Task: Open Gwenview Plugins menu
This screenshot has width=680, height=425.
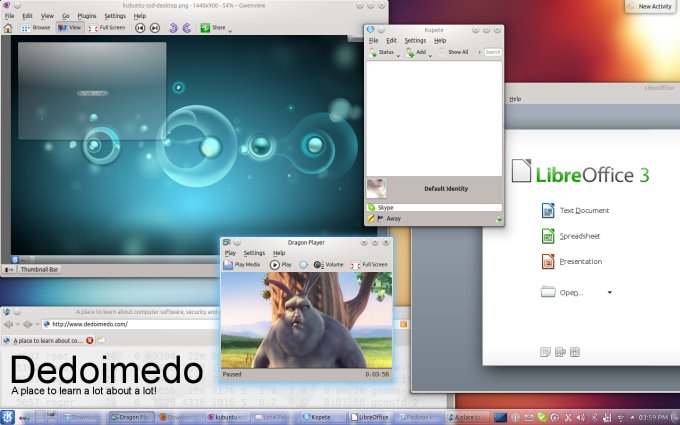Action: (87, 16)
